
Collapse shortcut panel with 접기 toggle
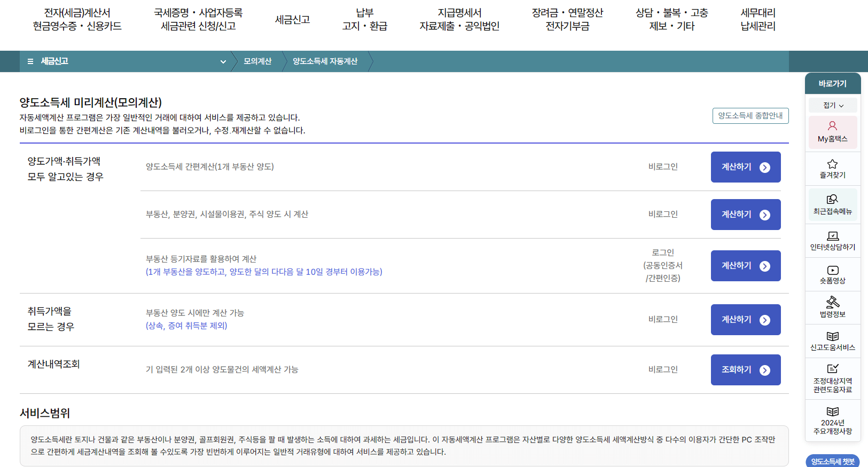click(x=833, y=105)
